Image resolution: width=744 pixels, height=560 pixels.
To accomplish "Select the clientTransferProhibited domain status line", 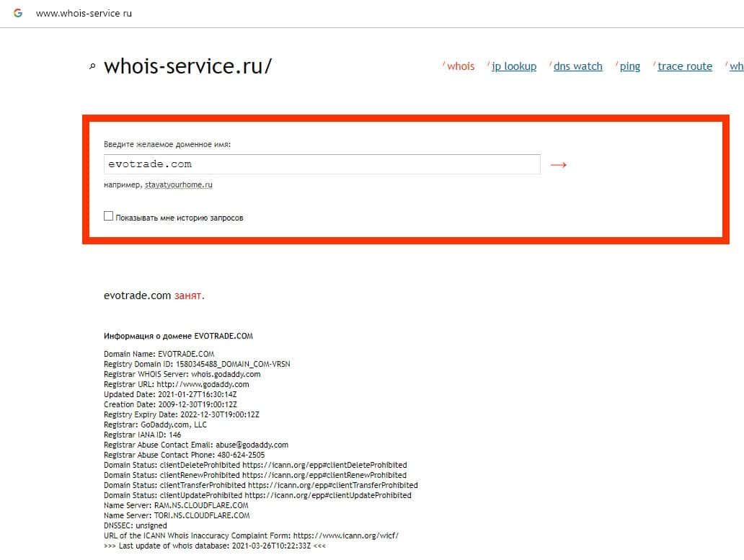I will click(261, 485).
